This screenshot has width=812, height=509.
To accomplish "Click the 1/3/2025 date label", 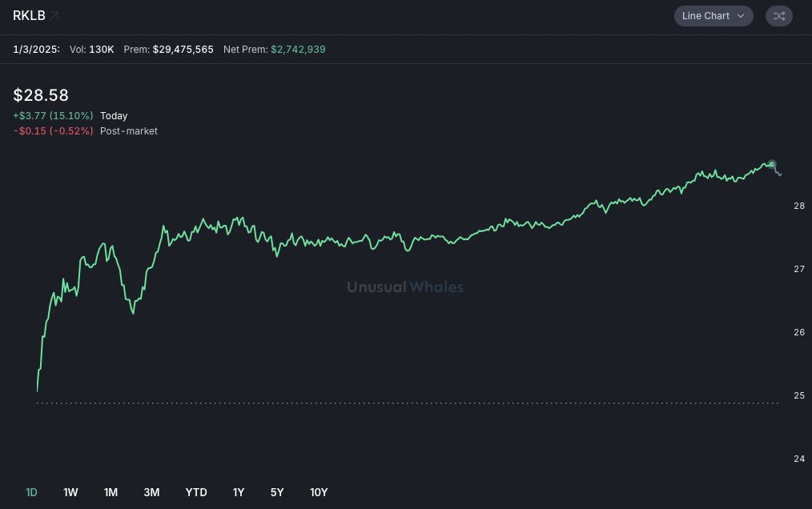I will click(36, 50).
